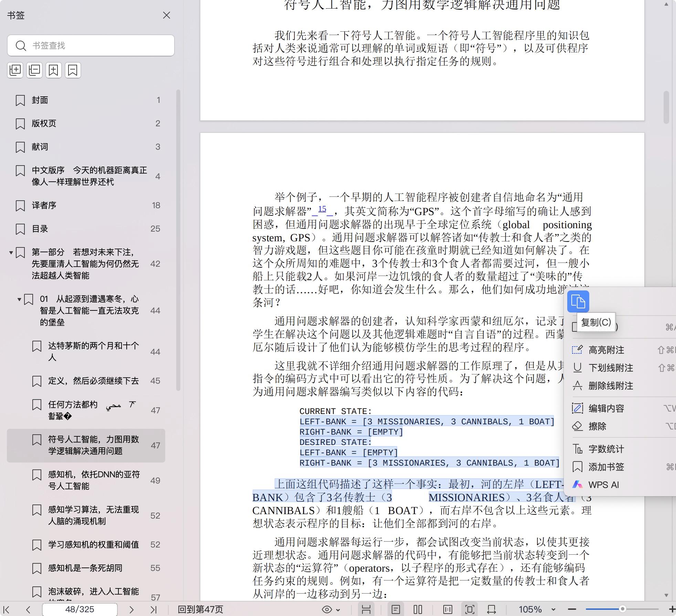
Task: Zoom out with the minus button
Action: (x=572, y=609)
